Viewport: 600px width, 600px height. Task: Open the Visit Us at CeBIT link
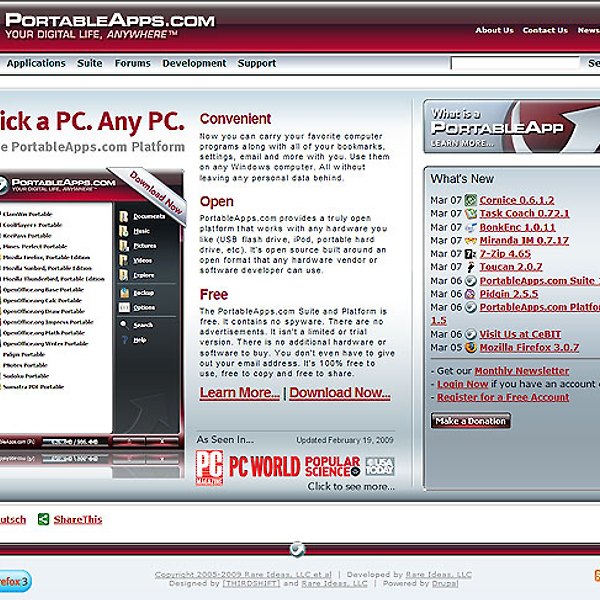[x=520, y=334]
